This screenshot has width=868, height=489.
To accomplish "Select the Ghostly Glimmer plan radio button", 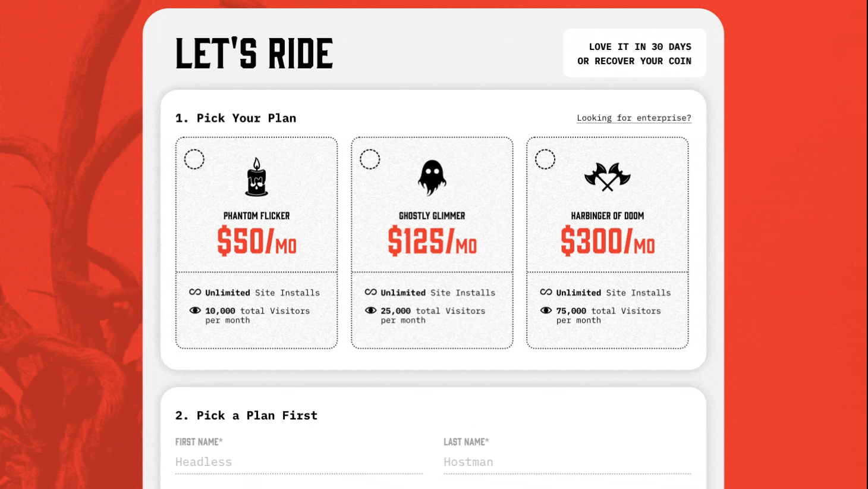I will (370, 159).
